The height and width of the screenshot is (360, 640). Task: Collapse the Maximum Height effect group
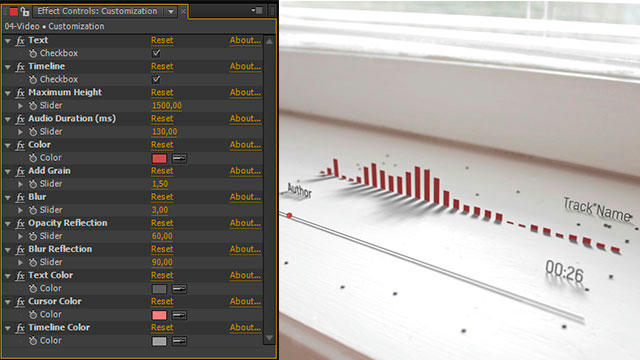click(x=8, y=93)
